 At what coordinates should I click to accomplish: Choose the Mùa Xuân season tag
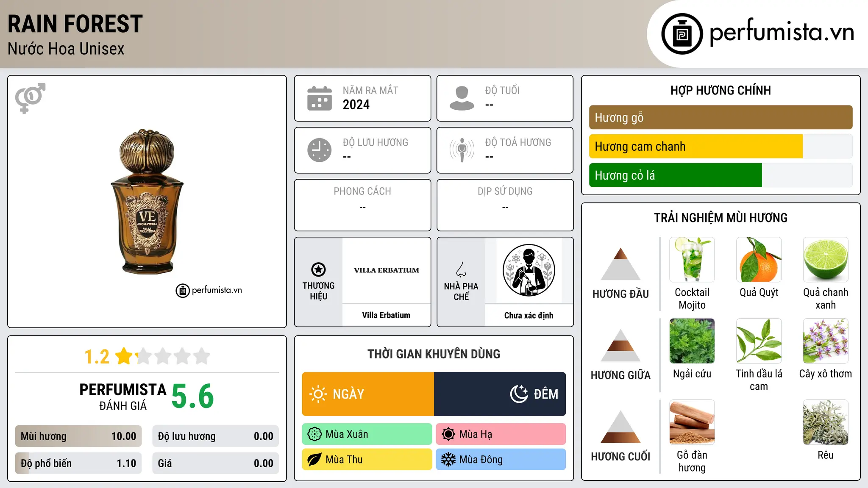[x=367, y=434]
